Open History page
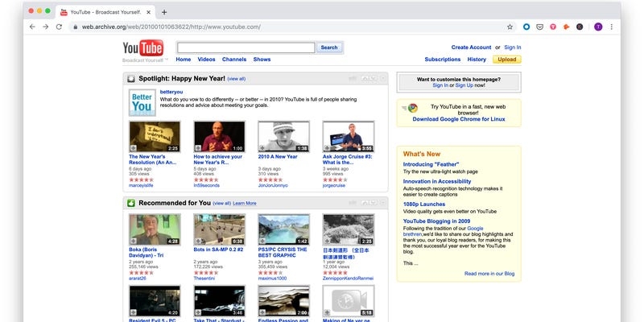The image size is (644, 322). [x=477, y=59]
